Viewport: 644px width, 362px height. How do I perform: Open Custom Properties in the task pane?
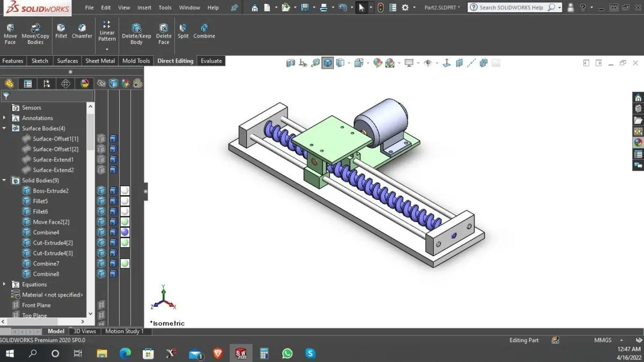(x=638, y=154)
